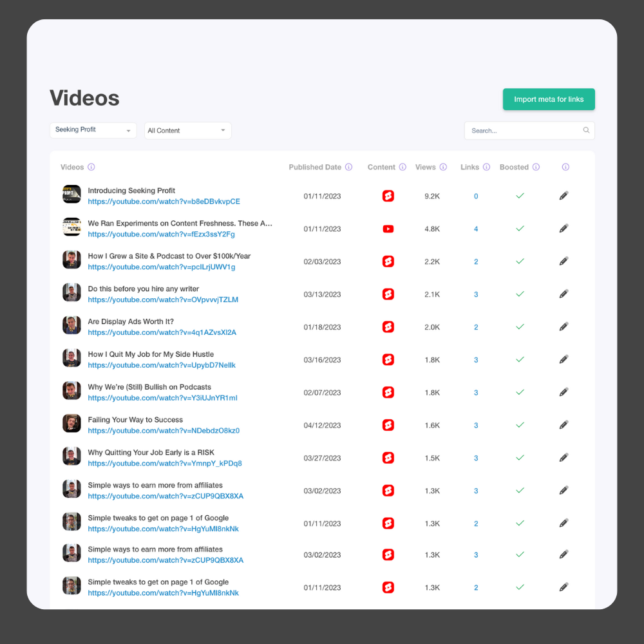Click info icon next to Published Date
This screenshot has height=644, width=644.
(348, 167)
